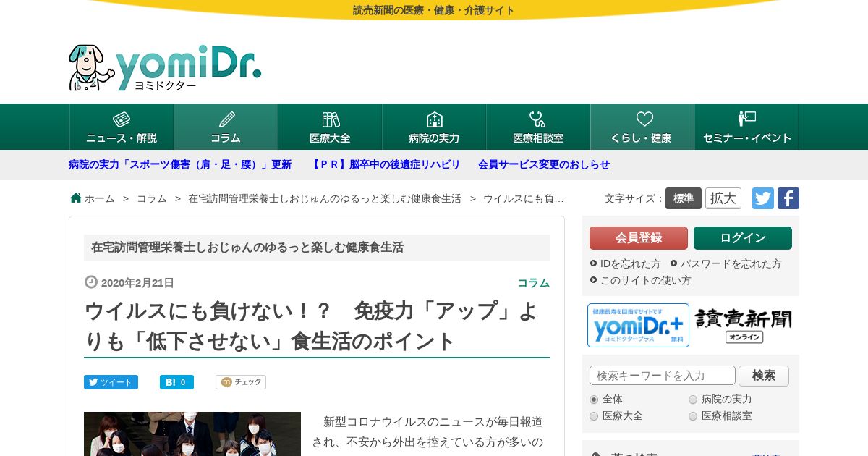This screenshot has height=456, width=868.
Task: Select 医療相談室 search scope radio
Action: pyautogui.click(x=693, y=416)
